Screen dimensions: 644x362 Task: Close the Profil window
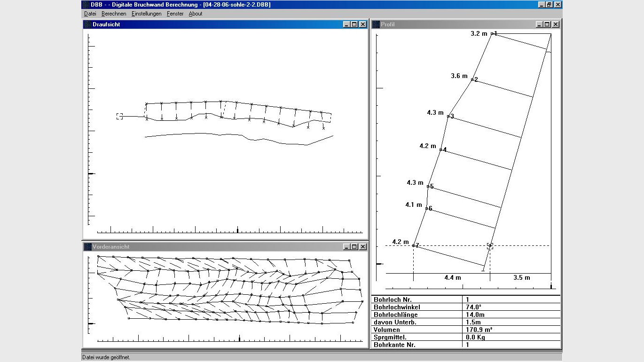(x=555, y=24)
